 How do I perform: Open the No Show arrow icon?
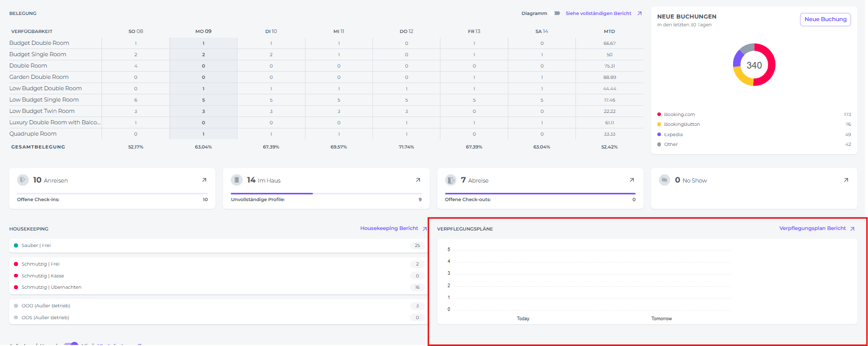(845, 180)
